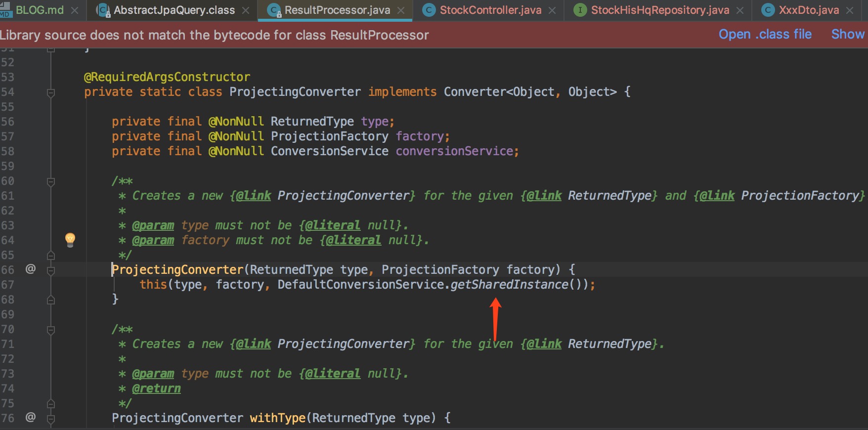Close the XxxDto.java tab
868x430 pixels.
click(850, 10)
